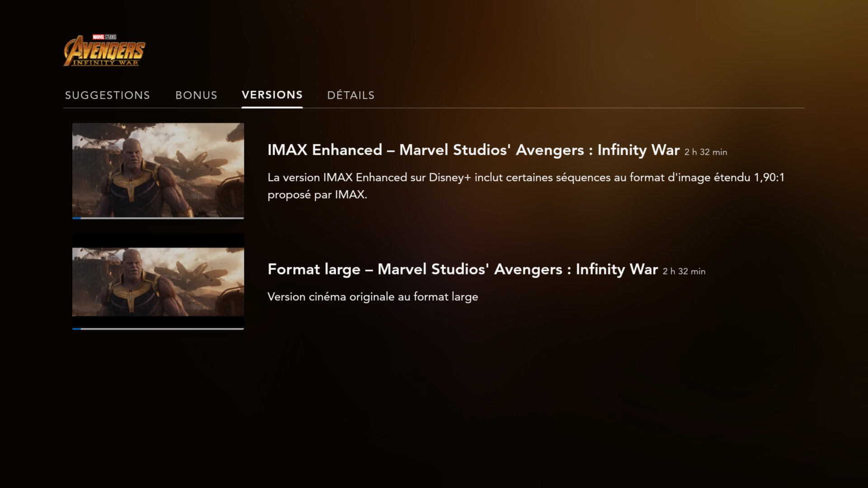This screenshot has width=868, height=488.
Task: Click the 'Version cinéma originale' description
Action: tap(373, 297)
